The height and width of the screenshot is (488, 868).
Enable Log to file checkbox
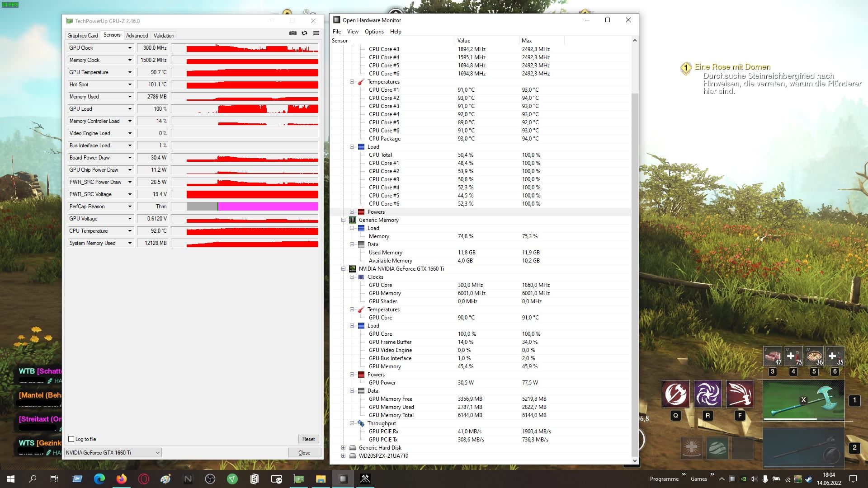click(71, 439)
